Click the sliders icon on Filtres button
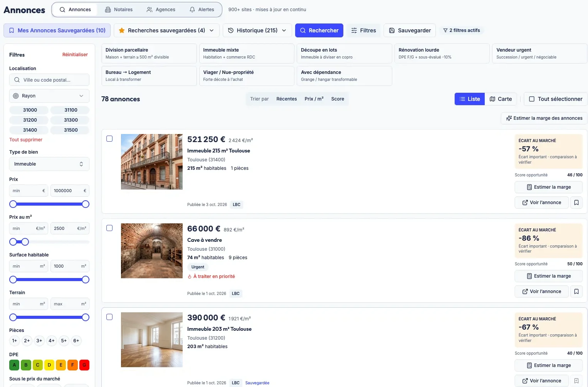Image resolution: width=588 pixels, height=387 pixels. click(354, 30)
